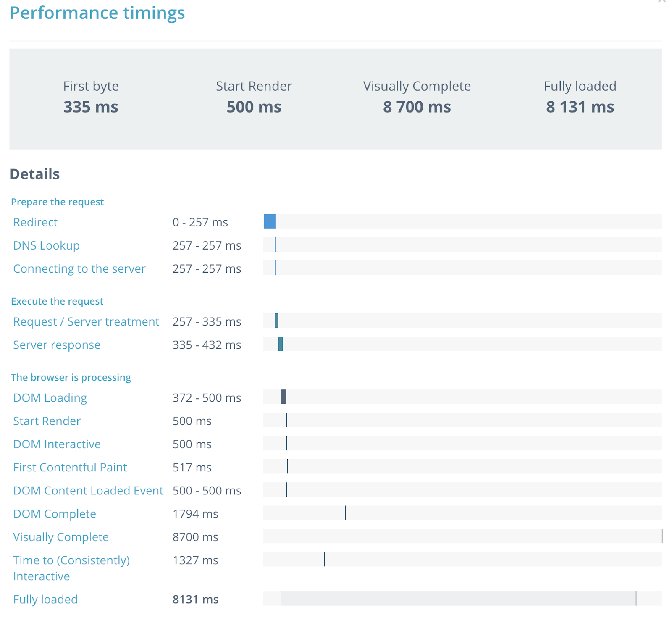The image size is (672, 618).
Task: Select the '1794 ms' value
Action: (195, 514)
